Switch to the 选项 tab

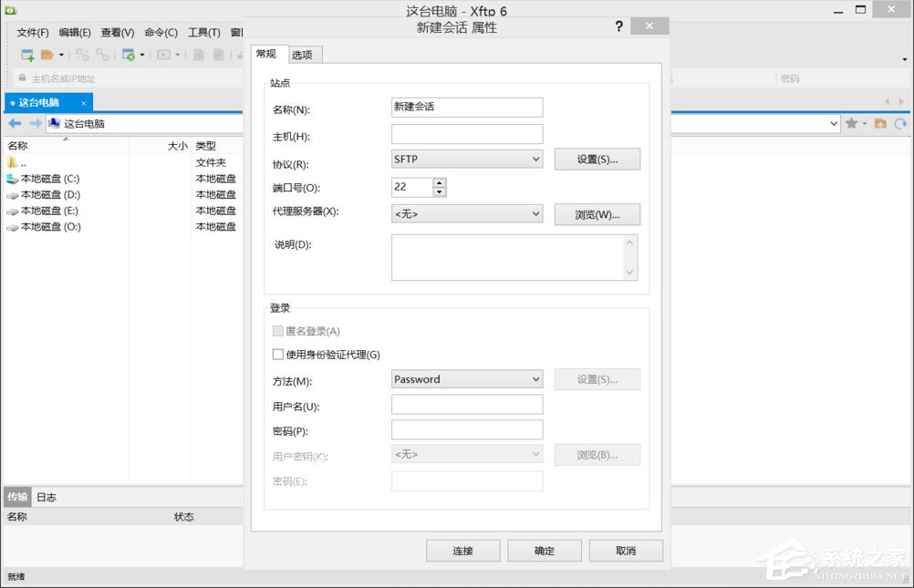304,54
